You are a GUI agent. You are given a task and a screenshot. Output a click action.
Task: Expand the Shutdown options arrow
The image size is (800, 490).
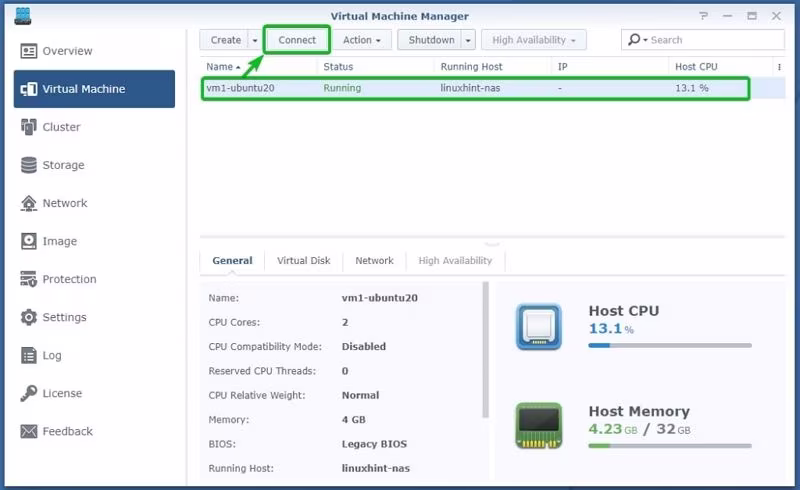468,40
